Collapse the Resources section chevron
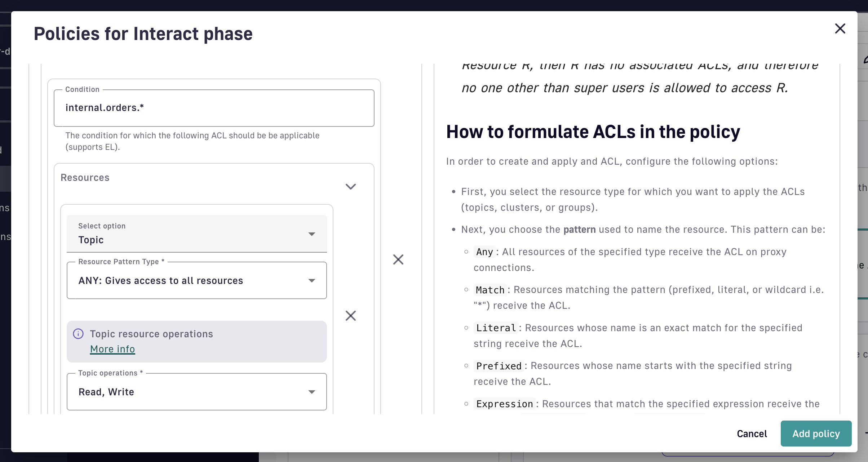Viewport: 868px width, 462px height. tap(350, 186)
